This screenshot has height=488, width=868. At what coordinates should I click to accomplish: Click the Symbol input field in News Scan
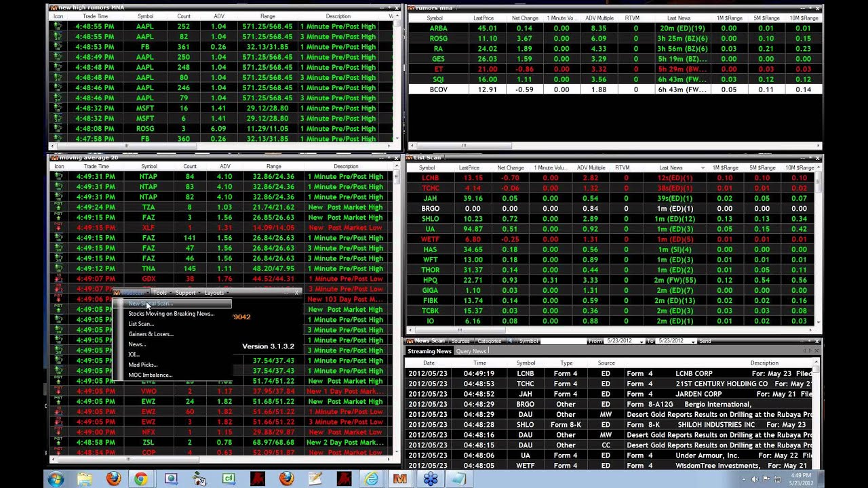coord(563,341)
